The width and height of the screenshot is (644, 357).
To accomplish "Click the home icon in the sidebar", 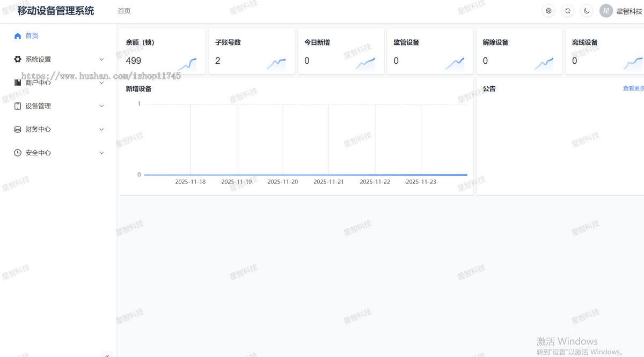I will tap(18, 36).
